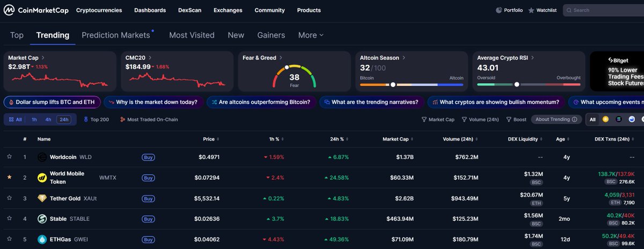Click Buy button for ETHGas
Screen dimensions: 644x249
pyautogui.click(x=148, y=239)
